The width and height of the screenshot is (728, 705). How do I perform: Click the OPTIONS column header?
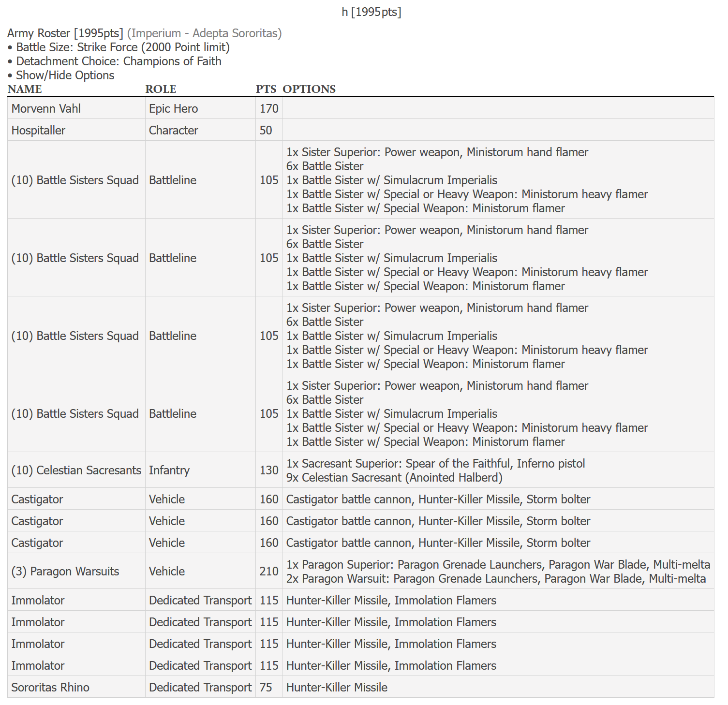(x=309, y=89)
